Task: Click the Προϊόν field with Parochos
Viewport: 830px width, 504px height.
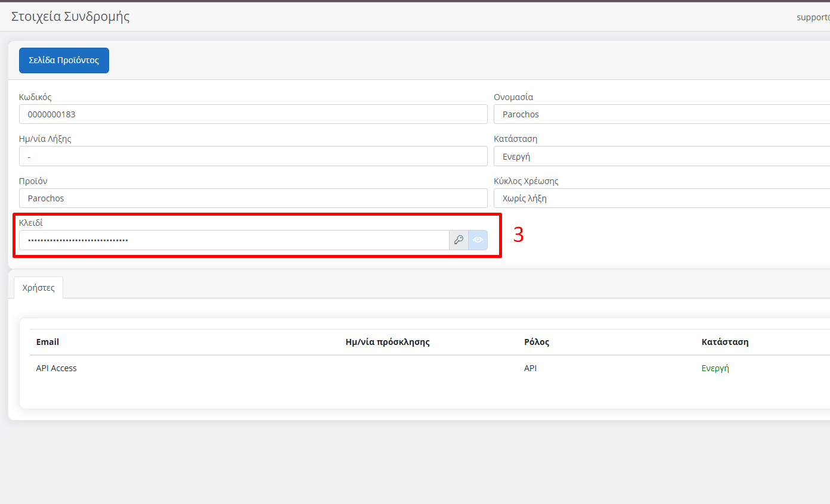Action: pyautogui.click(x=253, y=198)
